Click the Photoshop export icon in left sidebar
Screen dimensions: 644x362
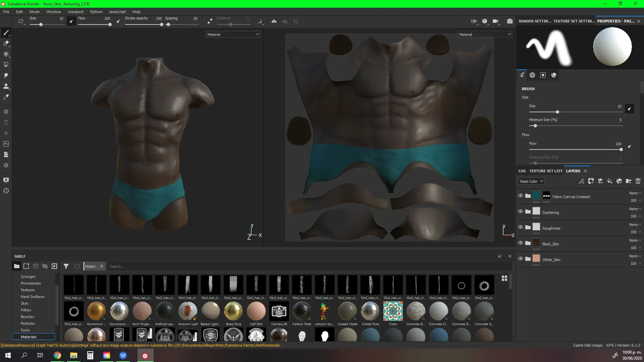tap(6, 144)
